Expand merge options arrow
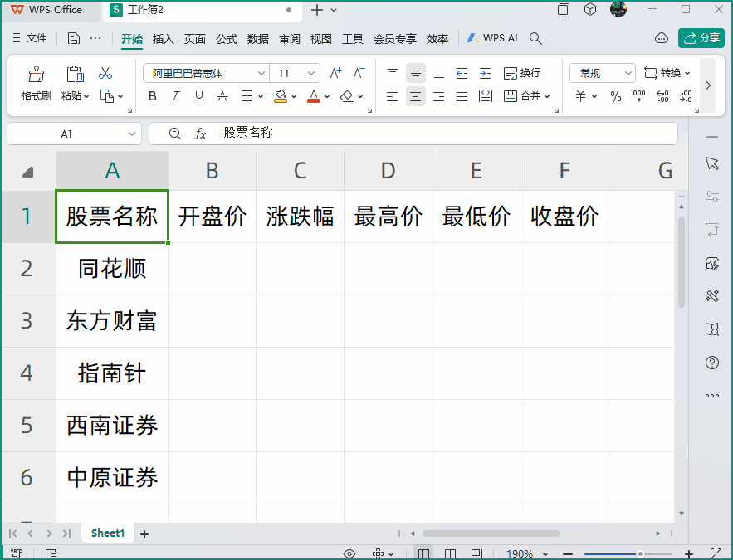This screenshot has width=733, height=560. pyautogui.click(x=547, y=97)
